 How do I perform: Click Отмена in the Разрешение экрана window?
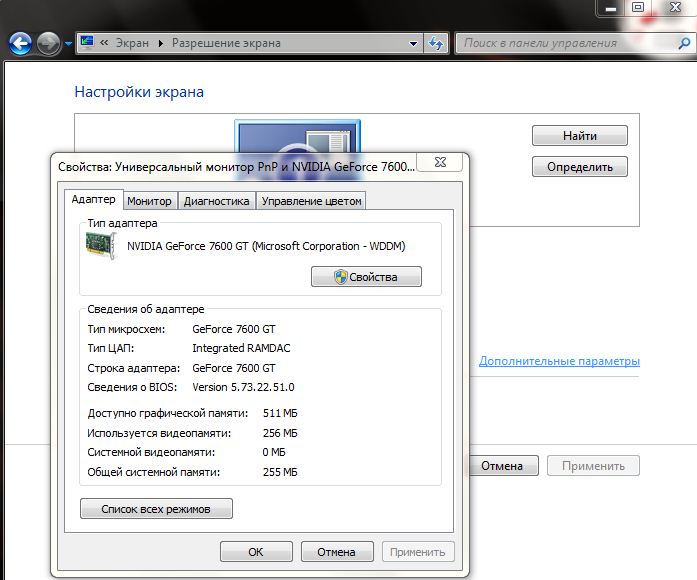(x=502, y=466)
